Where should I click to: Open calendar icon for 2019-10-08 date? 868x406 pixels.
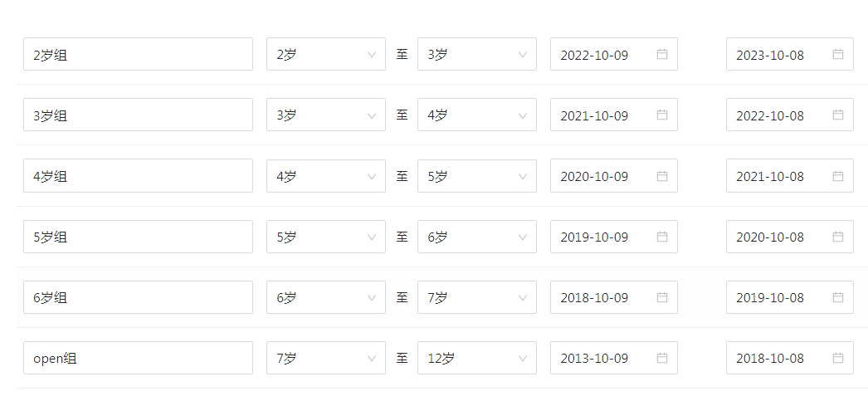[838, 297]
